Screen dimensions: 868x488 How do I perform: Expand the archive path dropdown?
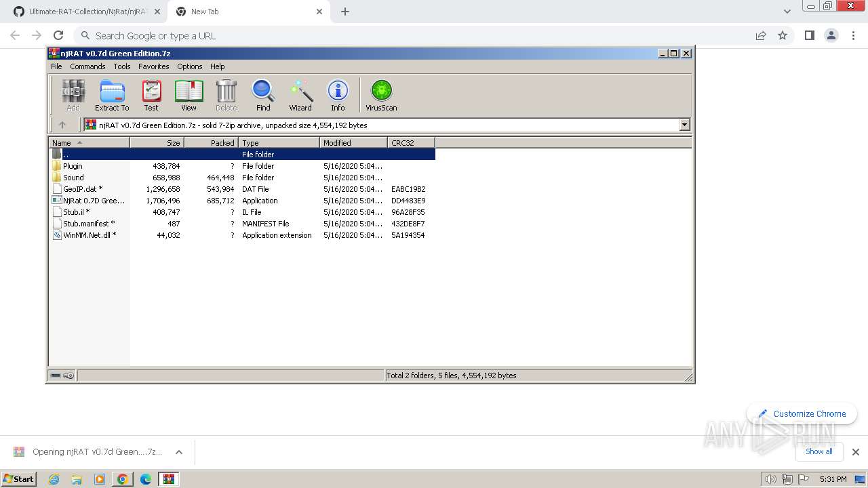pyautogui.click(x=684, y=125)
